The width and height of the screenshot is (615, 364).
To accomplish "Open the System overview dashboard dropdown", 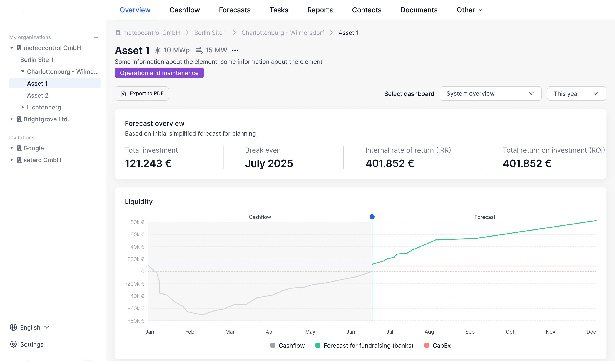I will click(x=490, y=93).
